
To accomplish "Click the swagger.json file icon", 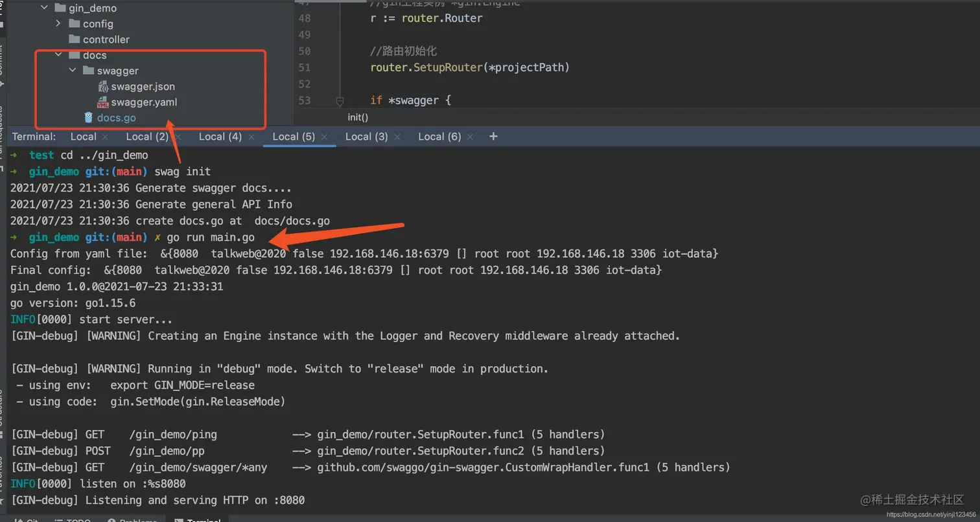I will pyautogui.click(x=103, y=86).
